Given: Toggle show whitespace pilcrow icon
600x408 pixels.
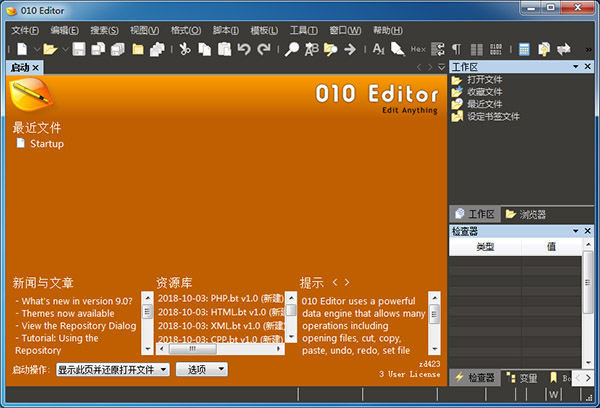Looking at the screenshot, I should point(457,49).
